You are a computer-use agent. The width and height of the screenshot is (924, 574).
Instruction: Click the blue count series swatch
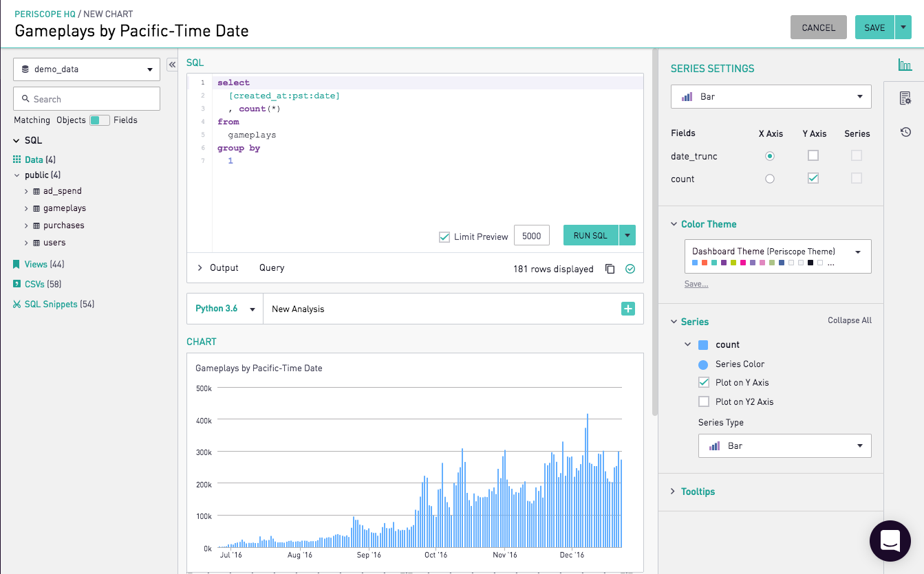[x=703, y=345]
